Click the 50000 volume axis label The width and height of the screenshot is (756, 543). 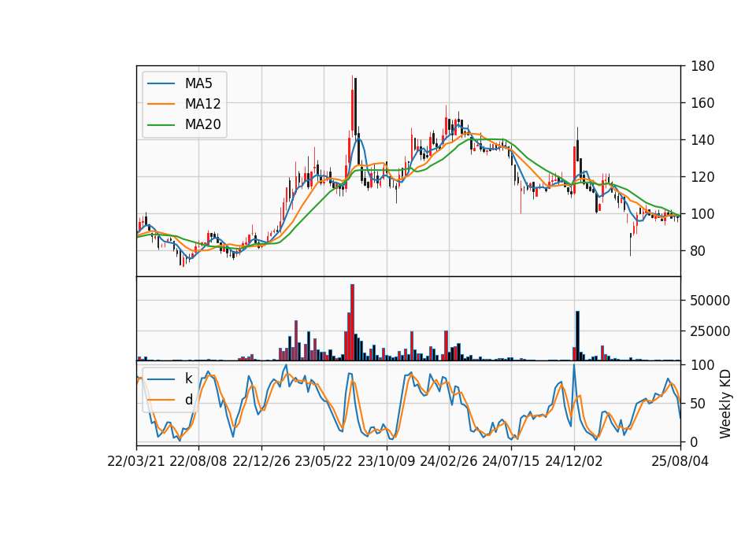point(710,300)
